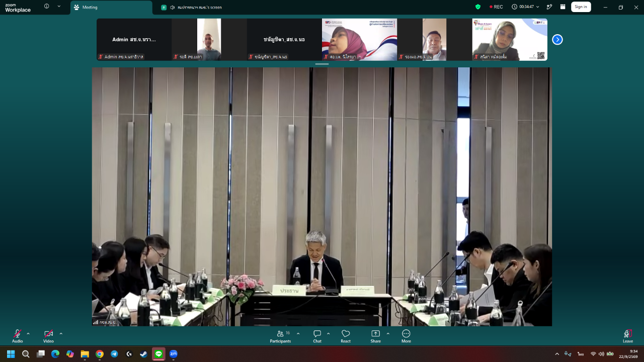This screenshot has width=644, height=362.
Task: Expand video settings arrow beside Video
Action: point(61,333)
